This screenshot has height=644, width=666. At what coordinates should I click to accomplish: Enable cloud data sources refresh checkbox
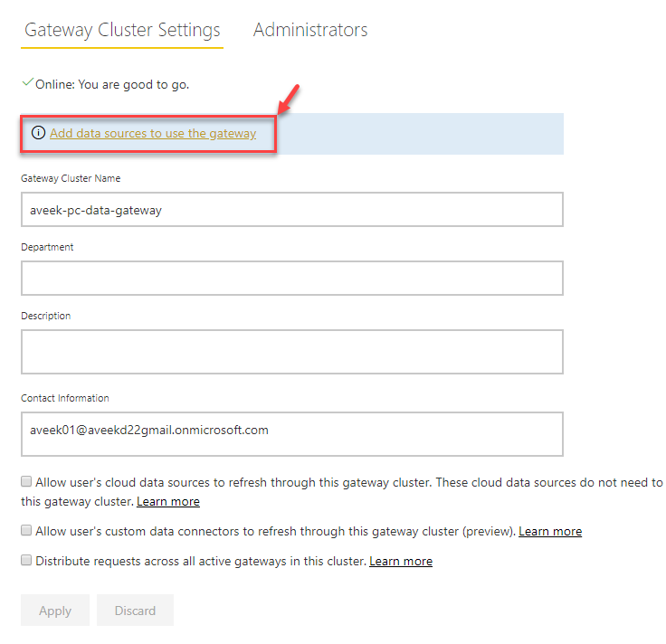click(x=26, y=482)
